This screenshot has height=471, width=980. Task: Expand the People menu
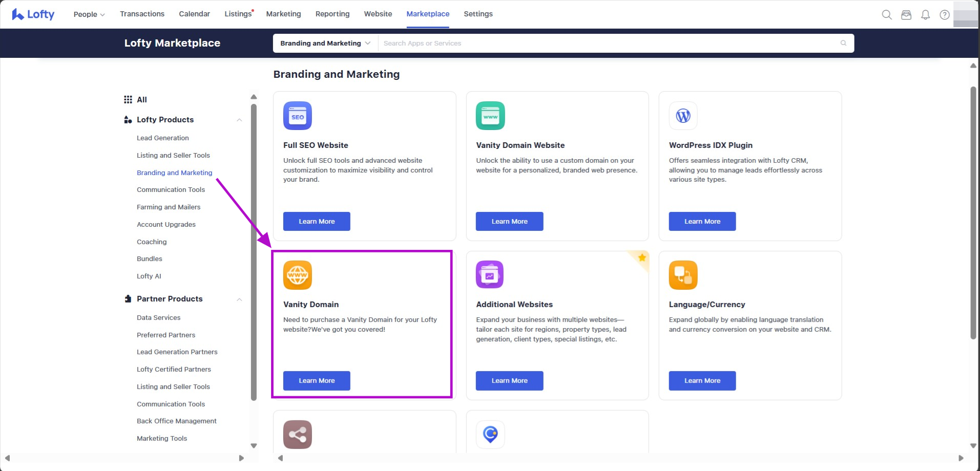[89, 14]
